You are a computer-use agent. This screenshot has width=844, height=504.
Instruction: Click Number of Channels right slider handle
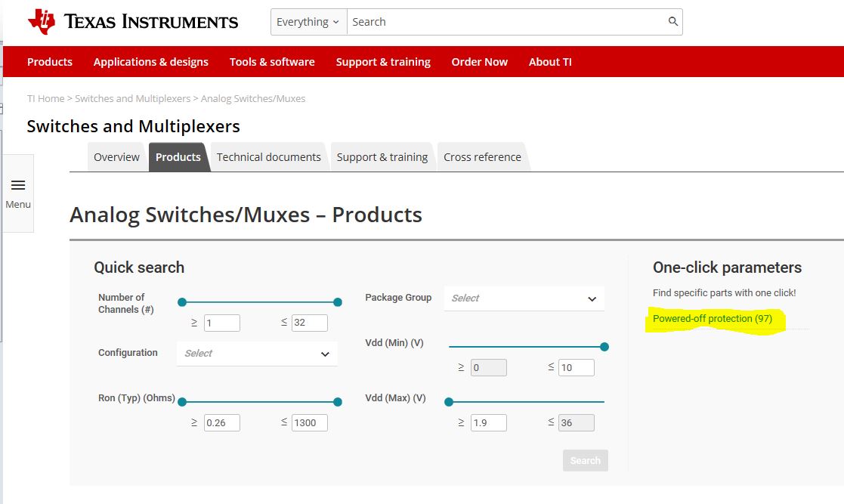tap(338, 302)
